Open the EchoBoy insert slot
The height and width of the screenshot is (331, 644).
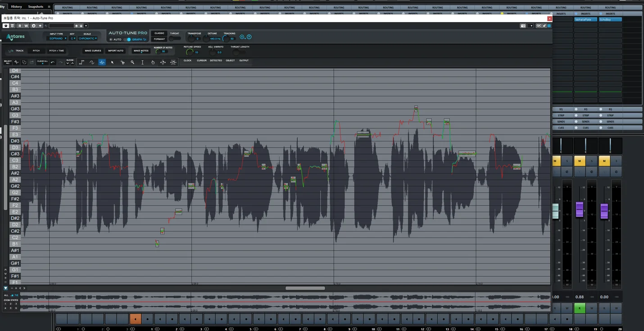(x=610, y=19)
